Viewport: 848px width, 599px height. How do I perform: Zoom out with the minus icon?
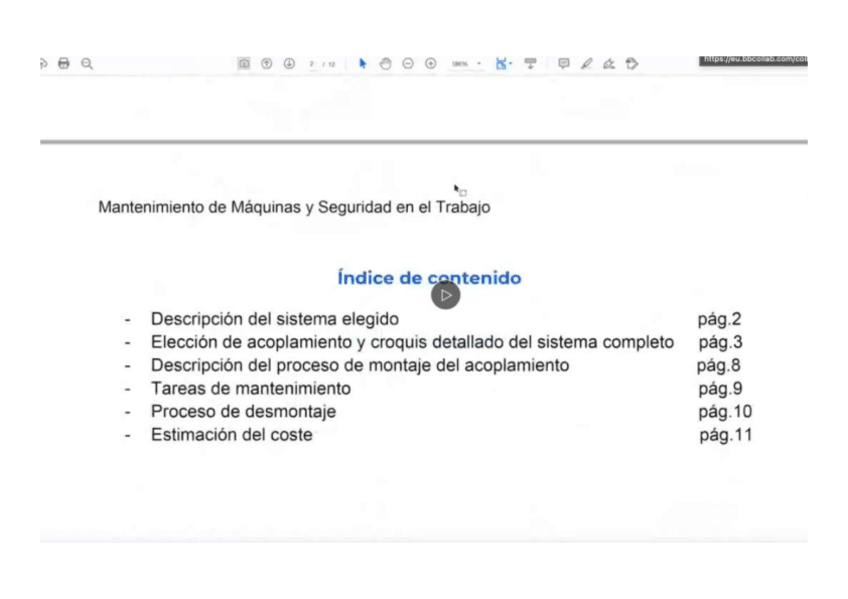pos(408,63)
